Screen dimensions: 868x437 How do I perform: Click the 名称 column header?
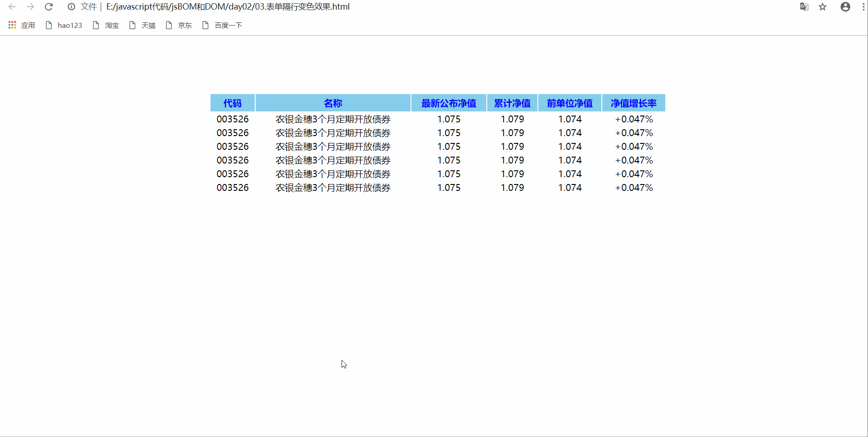pos(333,103)
